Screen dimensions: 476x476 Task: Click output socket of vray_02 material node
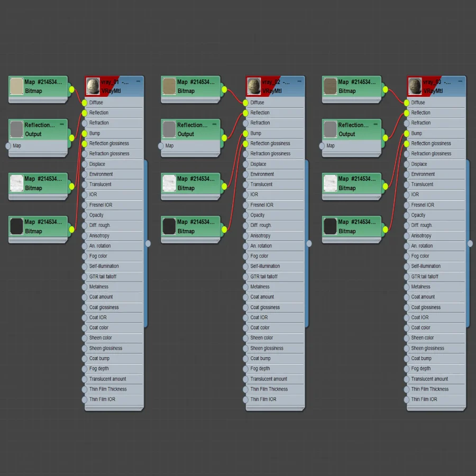coord(309,243)
